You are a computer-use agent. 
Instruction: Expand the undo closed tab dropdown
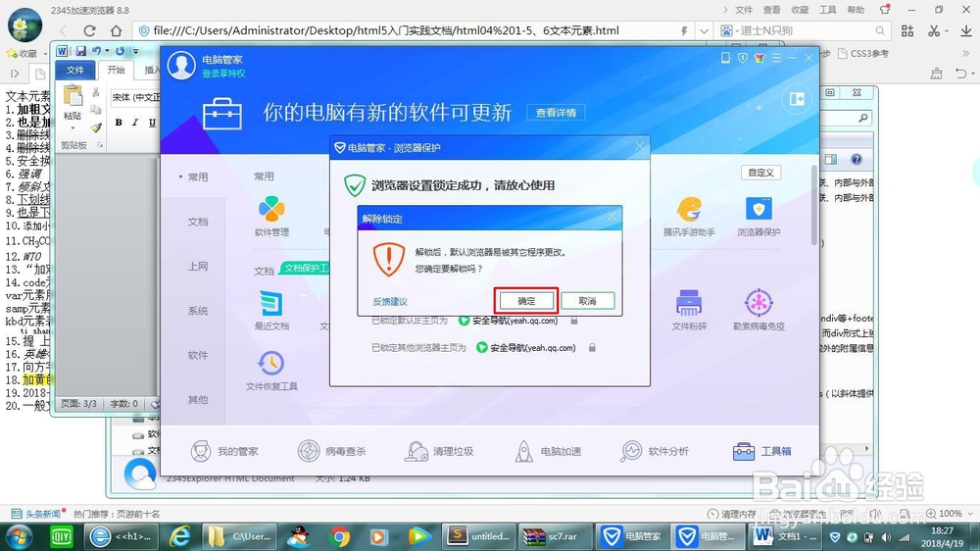(972, 74)
